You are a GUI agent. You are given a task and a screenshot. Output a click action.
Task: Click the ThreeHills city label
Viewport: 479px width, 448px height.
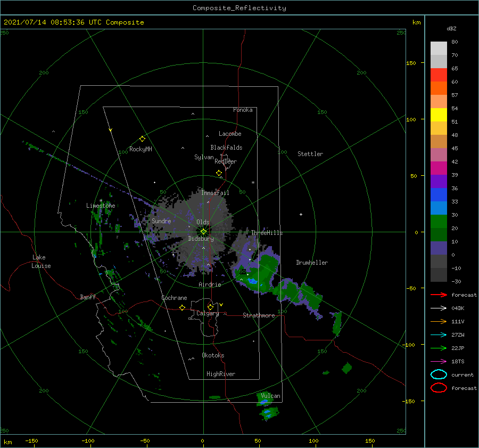(267, 233)
